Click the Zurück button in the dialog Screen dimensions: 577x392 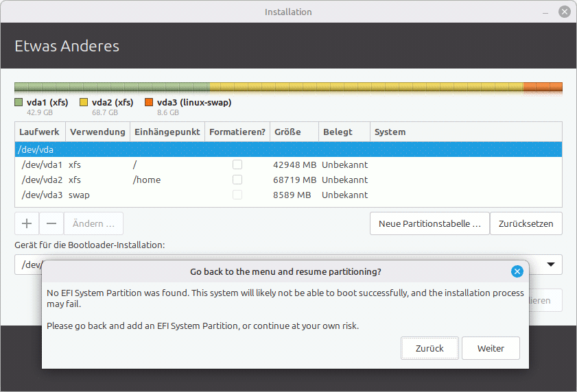[x=429, y=348]
